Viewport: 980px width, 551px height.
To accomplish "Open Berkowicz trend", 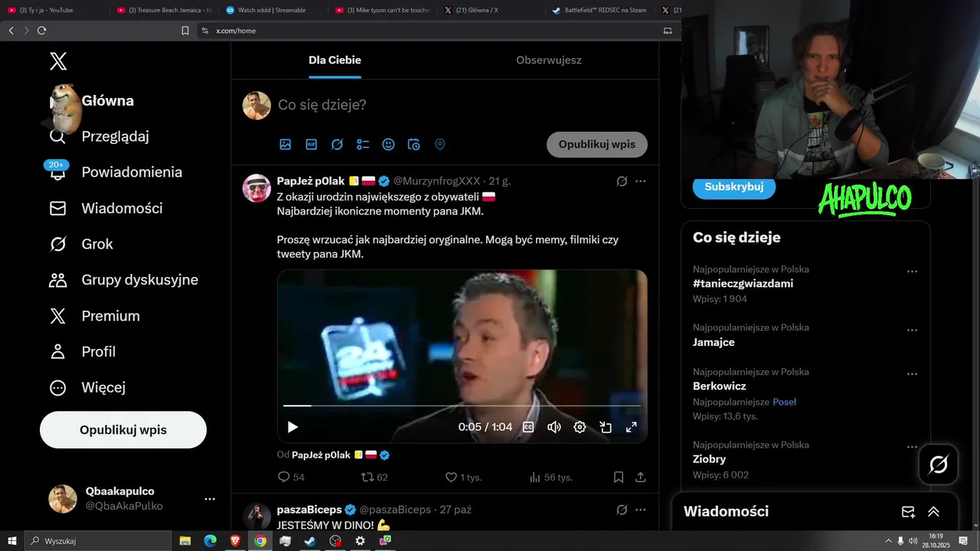I will click(x=719, y=386).
